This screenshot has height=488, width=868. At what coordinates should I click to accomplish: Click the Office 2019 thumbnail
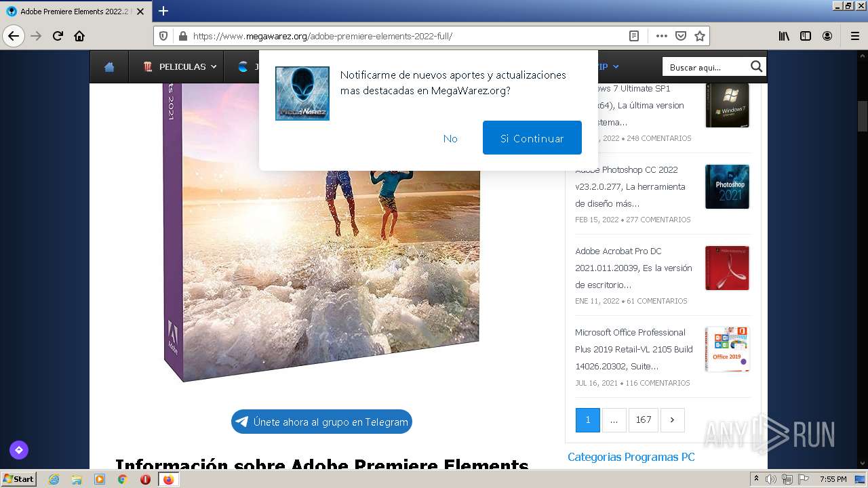pyautogui.click(x=727, y=349)
